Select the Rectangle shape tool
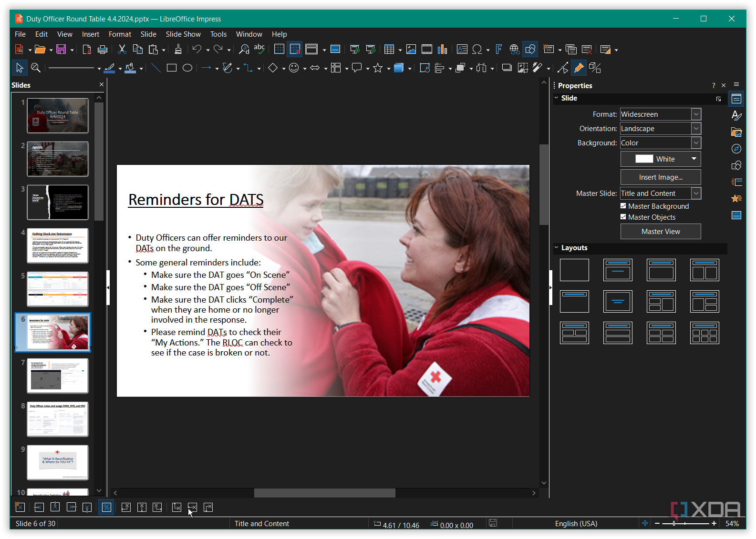 coord(172,68)
